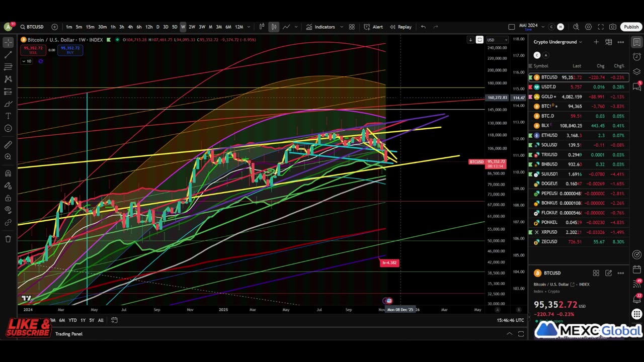Select the line chart type

(x=286, y=27)
